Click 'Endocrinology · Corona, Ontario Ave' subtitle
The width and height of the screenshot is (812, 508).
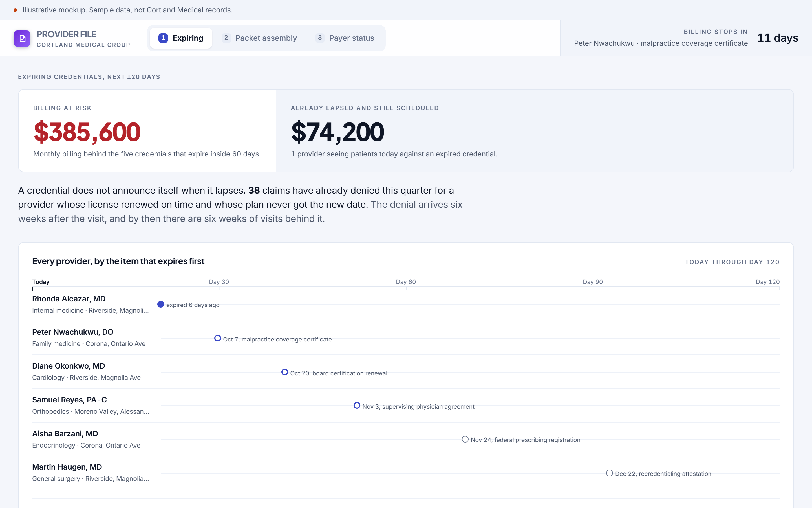tap(86, 446)
